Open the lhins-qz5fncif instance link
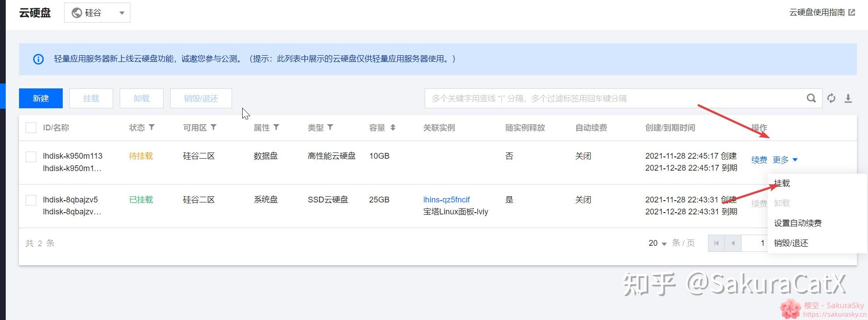868x320 pixels. tap(446, 200)
